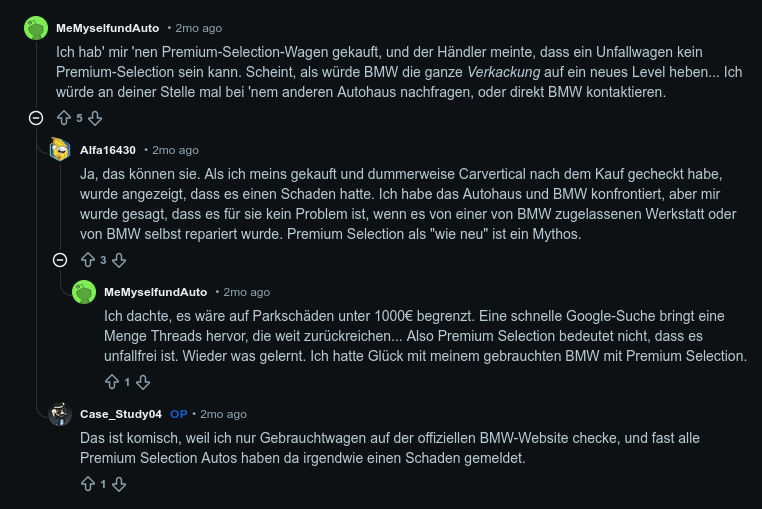Open Case_Study04's user profile
Image resolution: width=762 pixels, height=509 pixels.
(x=121, y=414)
